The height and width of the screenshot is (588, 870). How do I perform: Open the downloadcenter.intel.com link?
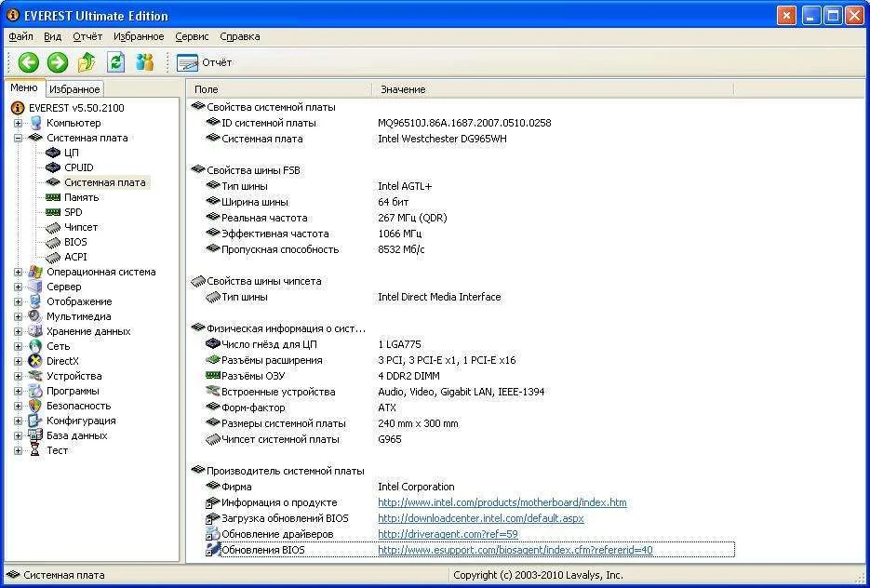pyautogui.click(x=481, y=518)
